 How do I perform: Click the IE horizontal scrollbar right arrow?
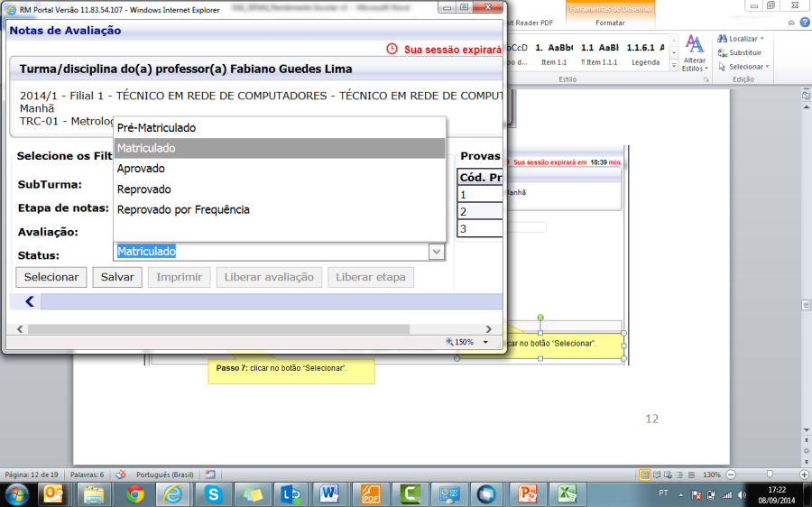point(488,329)
